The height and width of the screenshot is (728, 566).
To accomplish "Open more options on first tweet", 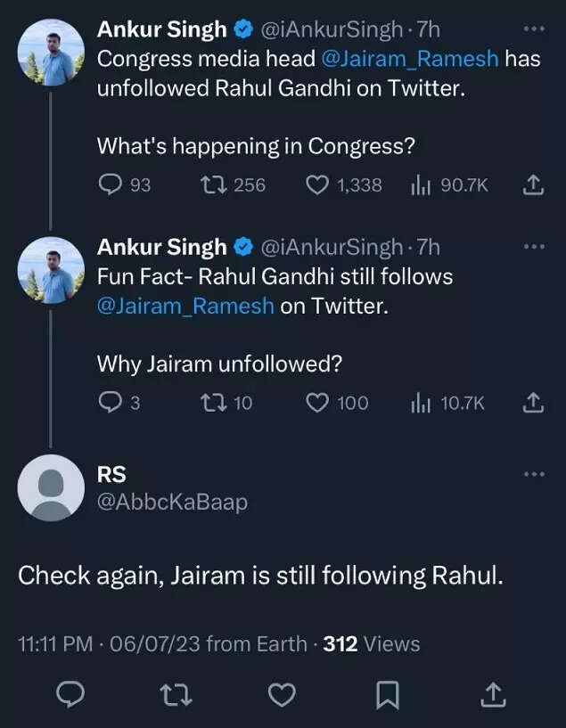I will (533, 29).
